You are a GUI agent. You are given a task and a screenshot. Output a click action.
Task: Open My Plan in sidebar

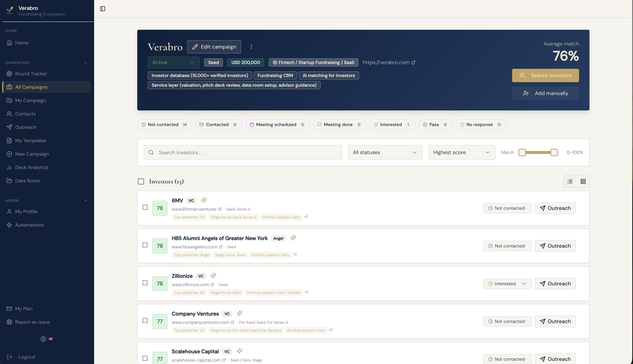(x=46, y=309)
